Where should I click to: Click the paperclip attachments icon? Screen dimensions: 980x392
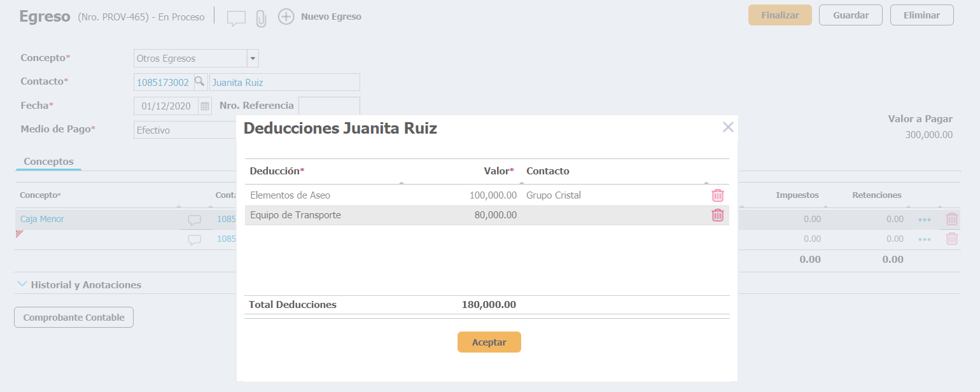pyautogui.click(x=260, y=18)
